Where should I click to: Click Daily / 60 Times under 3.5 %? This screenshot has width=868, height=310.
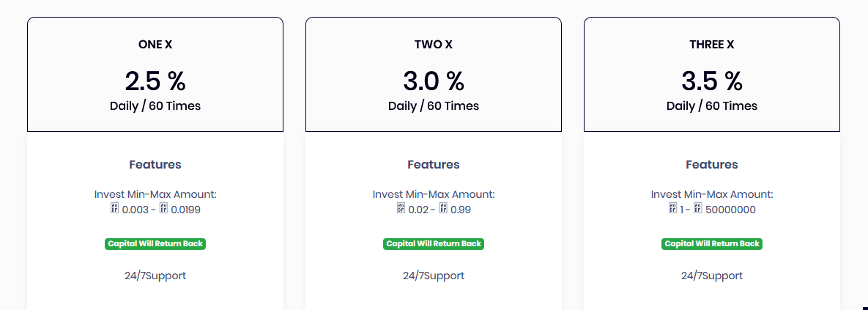click(712, 106)
